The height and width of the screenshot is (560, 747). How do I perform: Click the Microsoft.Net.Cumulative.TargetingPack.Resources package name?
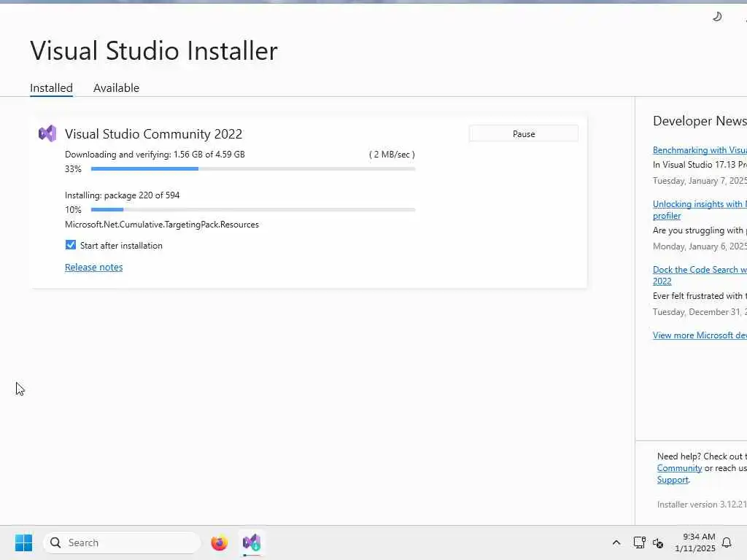162,225
